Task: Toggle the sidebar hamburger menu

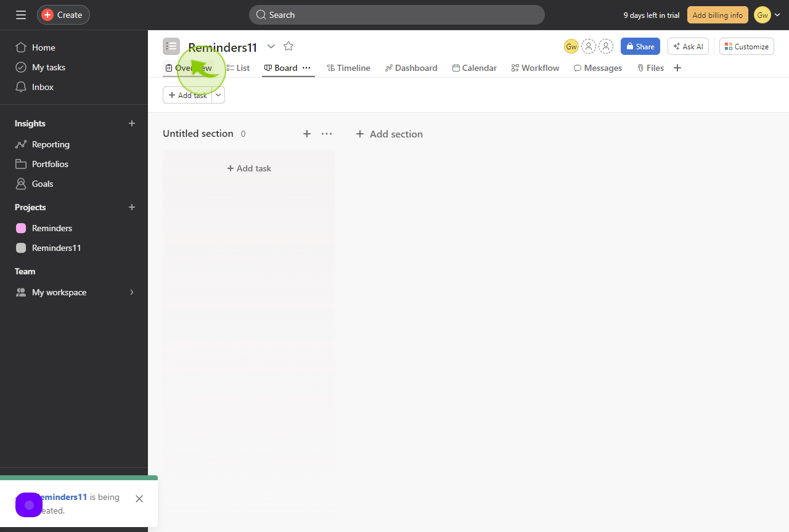Action: tap(21, 15)
